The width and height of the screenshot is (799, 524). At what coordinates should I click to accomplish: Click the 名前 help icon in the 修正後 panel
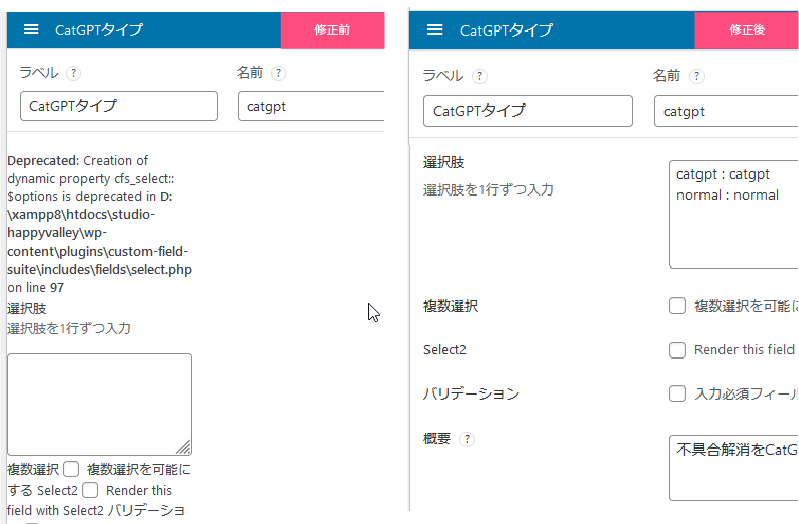click(x=697, y=76)
